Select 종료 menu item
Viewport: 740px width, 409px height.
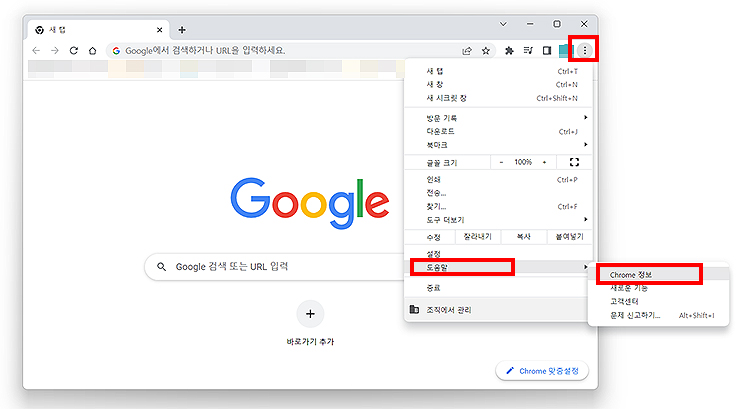tap(498, 288)
